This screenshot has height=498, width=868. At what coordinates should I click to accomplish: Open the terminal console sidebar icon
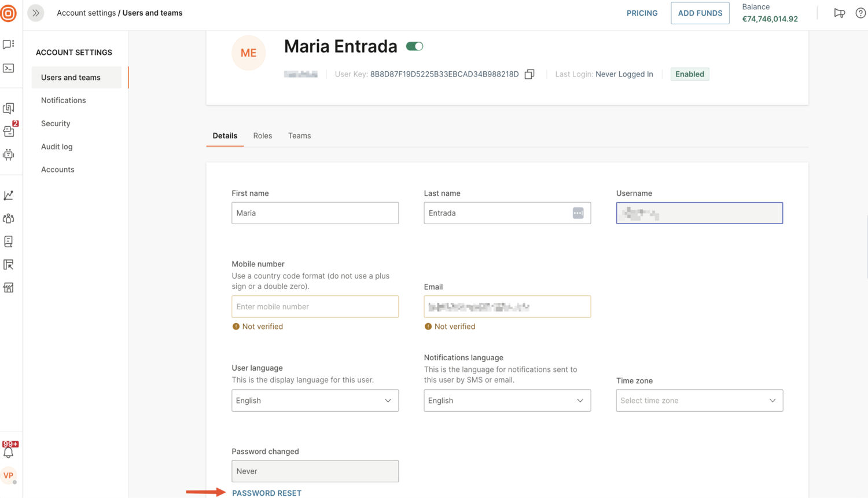click(9, 68)
